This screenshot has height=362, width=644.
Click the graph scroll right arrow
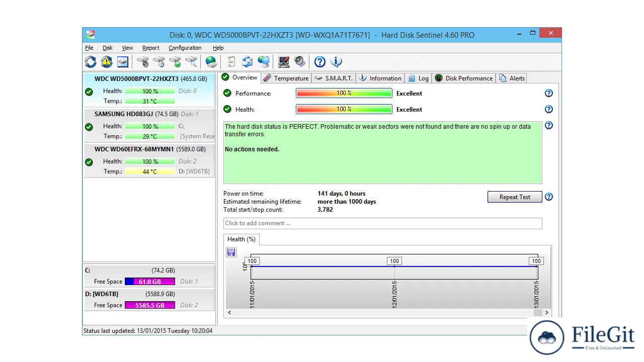[546, 312]
